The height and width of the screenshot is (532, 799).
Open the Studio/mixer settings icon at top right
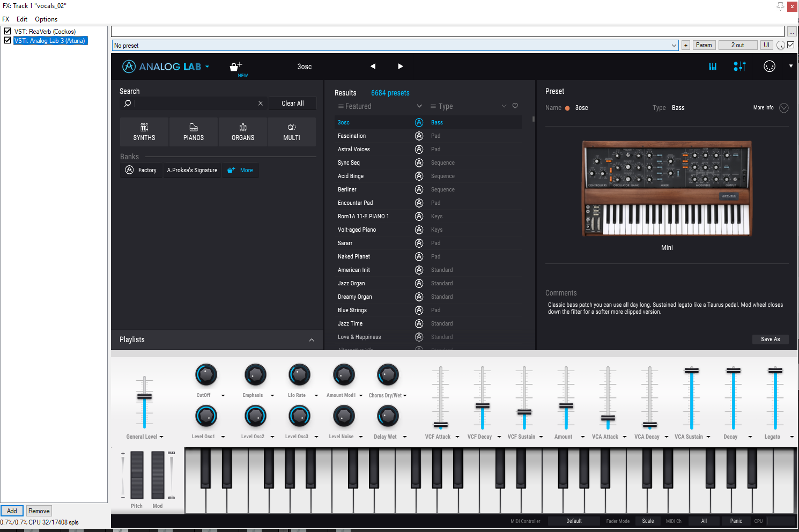pyautogui.click(x=739, y=66)
